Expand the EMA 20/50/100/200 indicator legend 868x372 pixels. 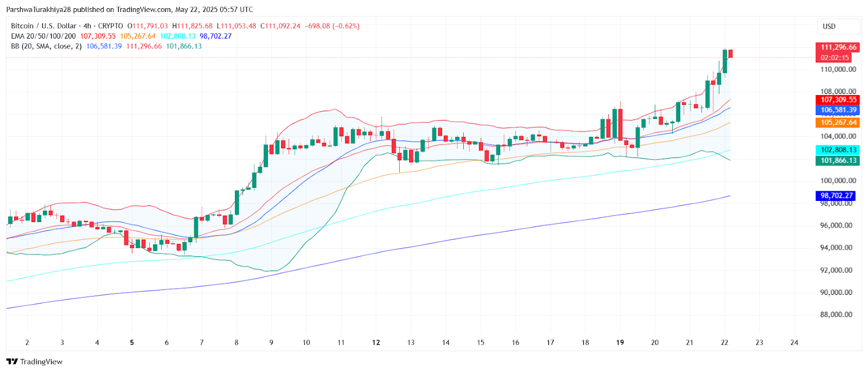click(43, 36)
